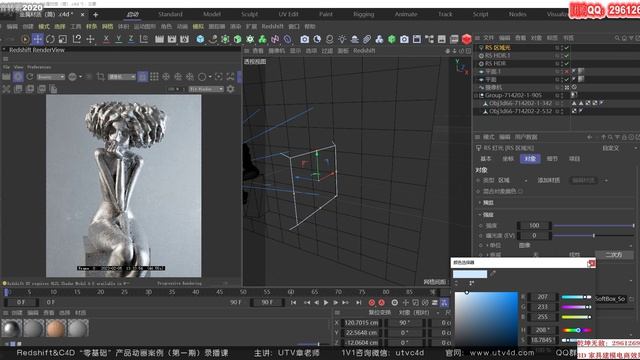Open the View menu in Redshift RenderView

pyautogui.click(x=19, y=67)
